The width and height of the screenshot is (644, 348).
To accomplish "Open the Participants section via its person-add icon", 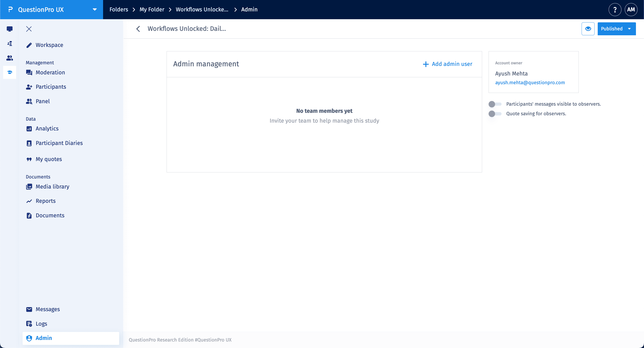I will [x=29, y=87].
